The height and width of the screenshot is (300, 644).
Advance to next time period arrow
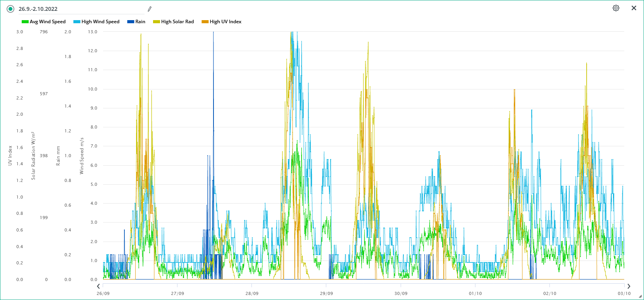click(x=629, y=286)
